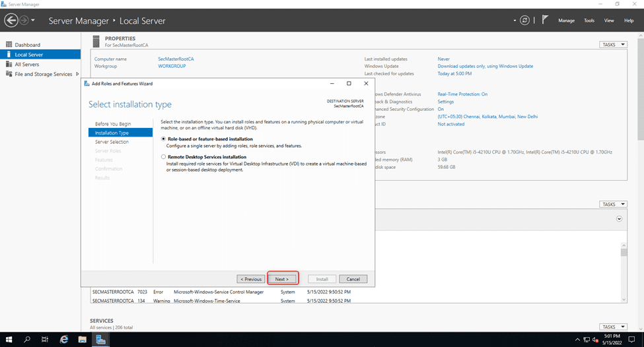Open the Help menu
Viewport: 644px width, 347px height.
coord(628,20)
